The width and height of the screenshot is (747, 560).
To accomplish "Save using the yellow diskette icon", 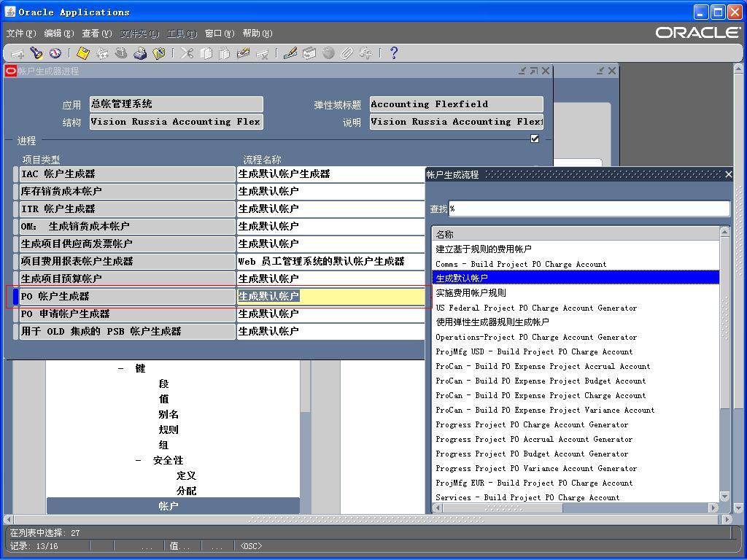I will tap(83, 53).
